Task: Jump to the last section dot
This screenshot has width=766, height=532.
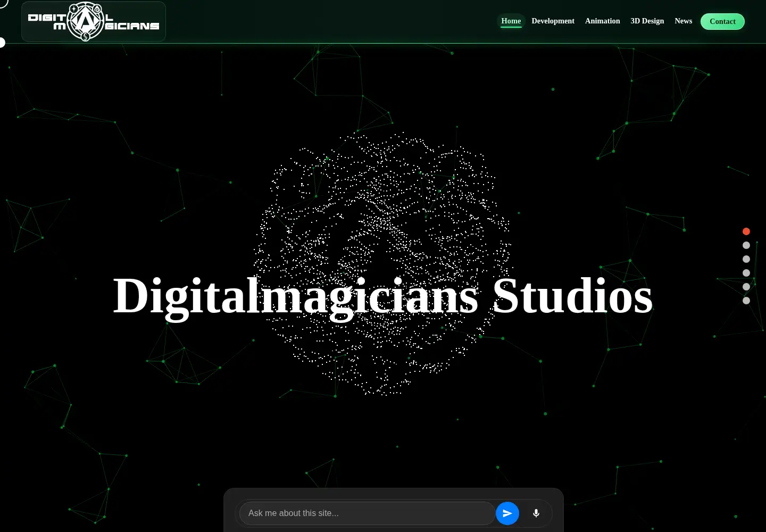Action: 746,301
